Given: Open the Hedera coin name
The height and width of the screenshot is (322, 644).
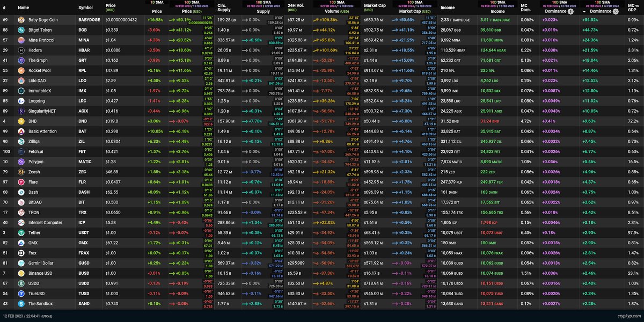Looking at the screenshot, I should [35, 50].
